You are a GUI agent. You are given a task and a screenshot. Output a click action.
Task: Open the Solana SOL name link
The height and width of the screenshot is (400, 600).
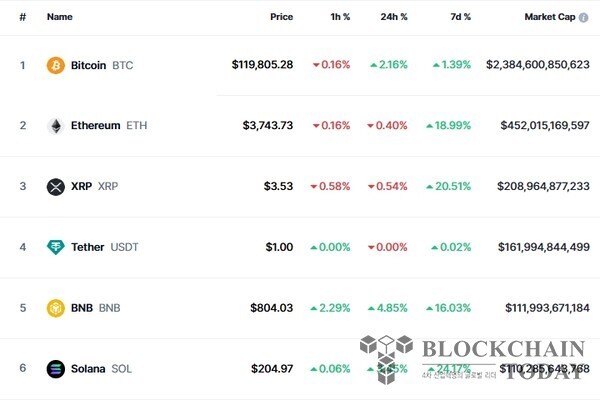pos(101,369)
